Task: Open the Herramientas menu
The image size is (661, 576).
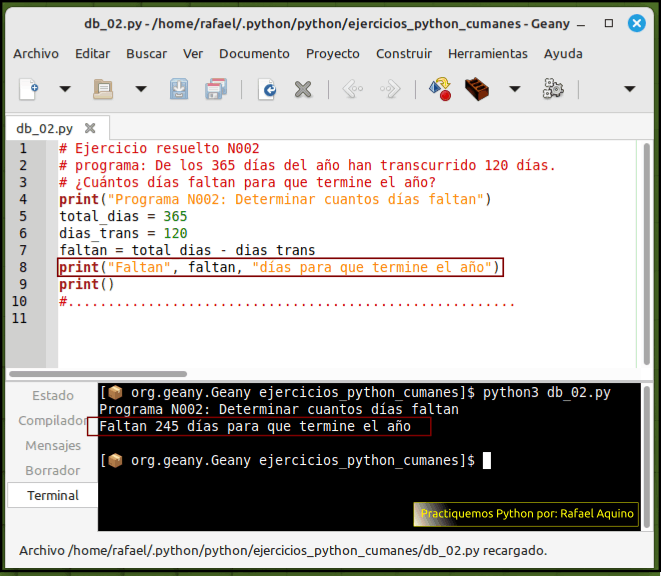Action: click(487, 54)
